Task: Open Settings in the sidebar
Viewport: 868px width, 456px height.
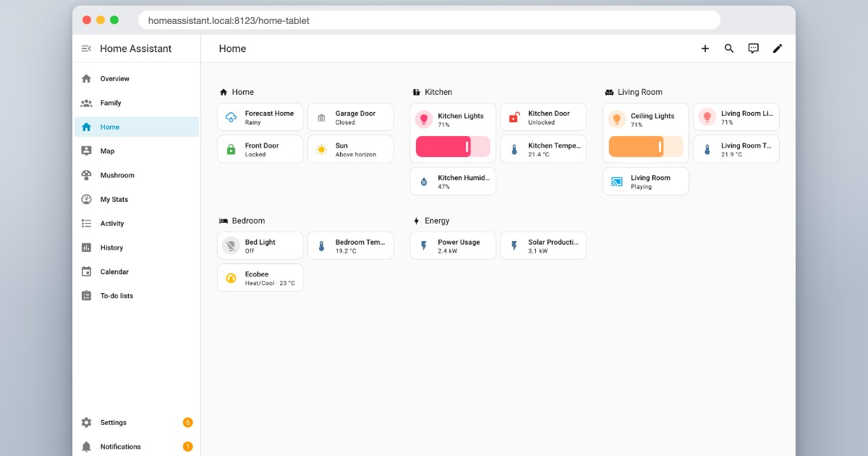Action: pos(137,423)
